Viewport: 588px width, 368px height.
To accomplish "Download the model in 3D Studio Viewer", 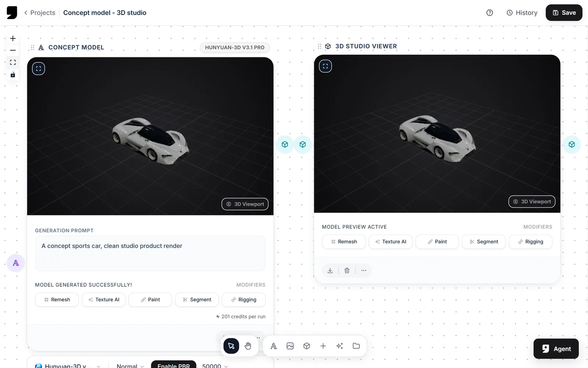I will pos(330,270).
